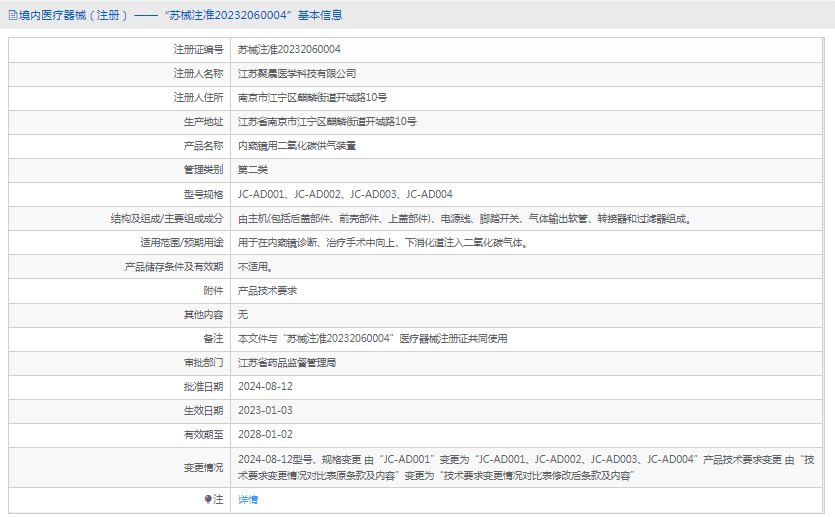Select approval date 2024-08-12
Viewport: 835px width, 517px height.
click(x=265, y=387)
